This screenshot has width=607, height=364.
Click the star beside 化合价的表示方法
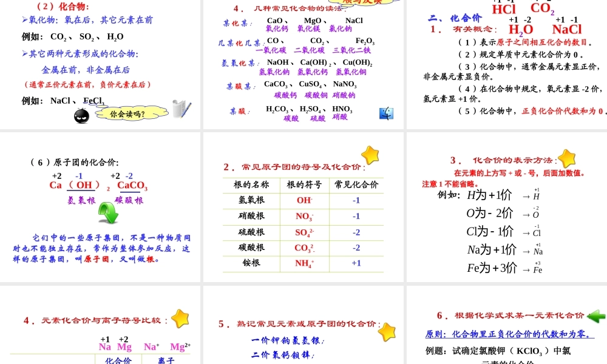[567, 158]
